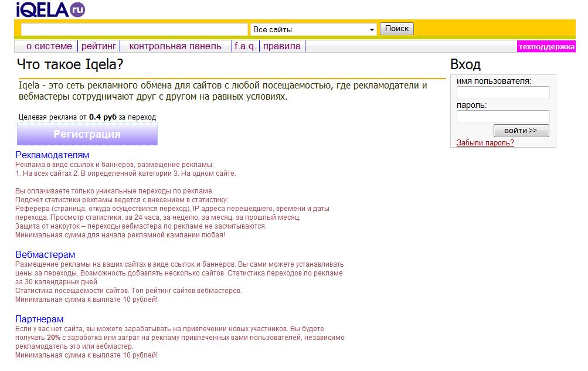The image size is (588, 371).
Task: Focus the 'имя пользователя' username field
Action: point(503,93)
